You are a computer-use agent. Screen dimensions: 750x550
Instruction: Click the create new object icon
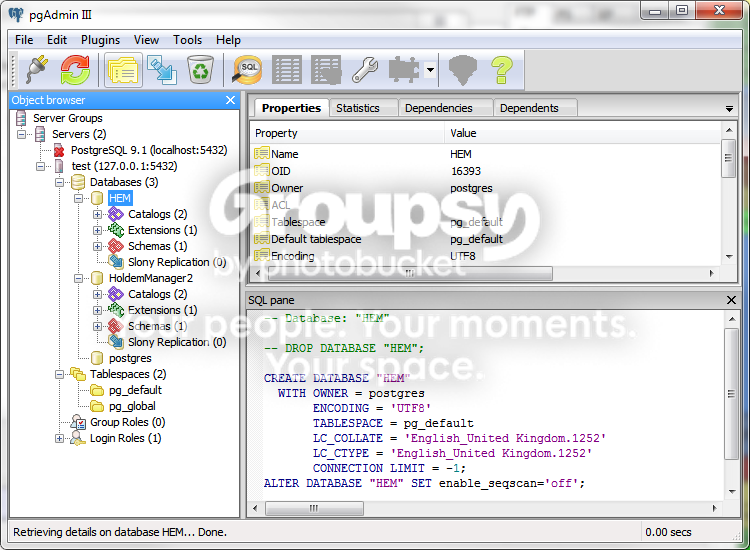click(x=162, y=70)
